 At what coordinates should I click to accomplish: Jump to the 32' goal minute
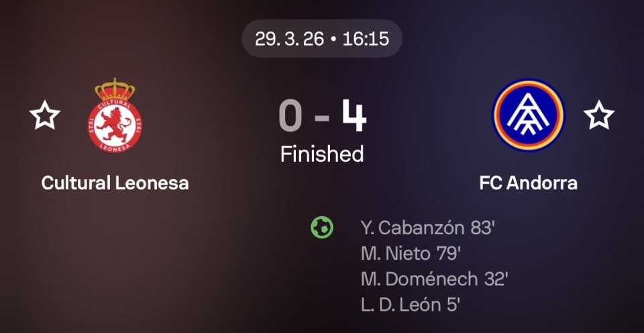495,279
